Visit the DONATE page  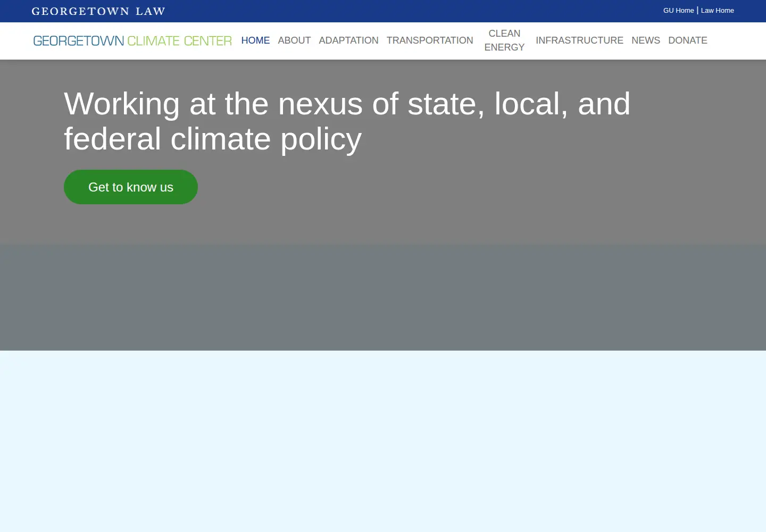688,40
